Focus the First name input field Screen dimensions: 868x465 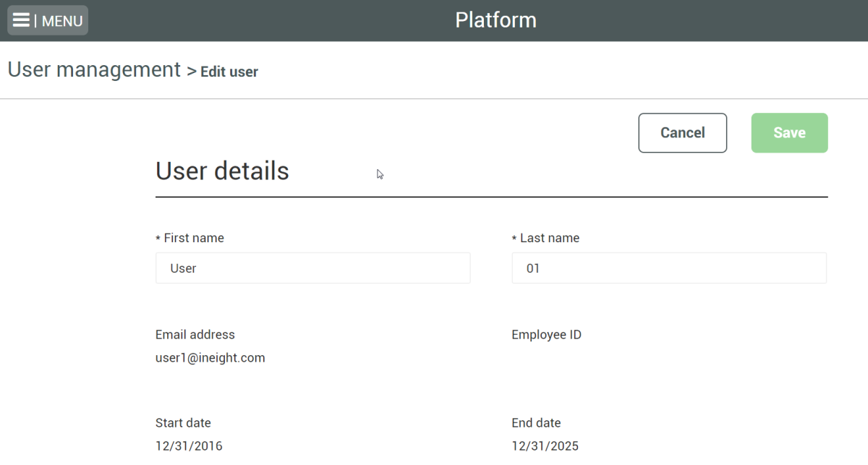pyautogui.click(x=312, y=268)
